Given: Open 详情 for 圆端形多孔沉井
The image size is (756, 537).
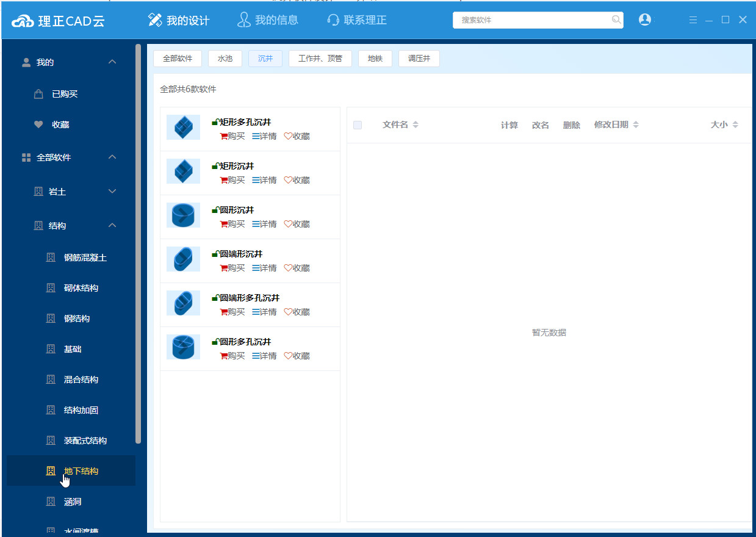Looking at the screenshot, I should (264, 312).
